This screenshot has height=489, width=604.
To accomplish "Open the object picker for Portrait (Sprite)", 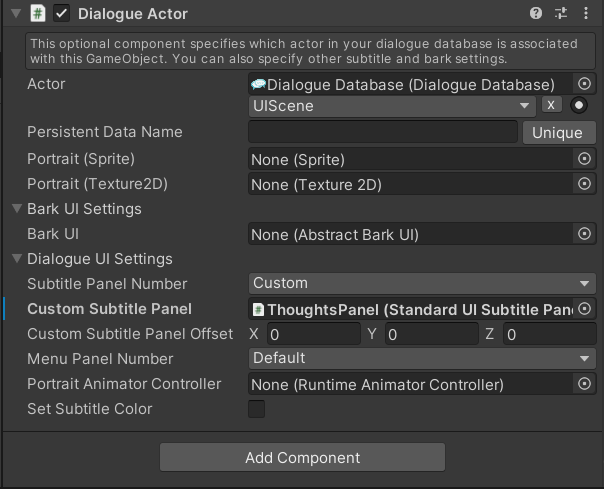I will [584, 159].
